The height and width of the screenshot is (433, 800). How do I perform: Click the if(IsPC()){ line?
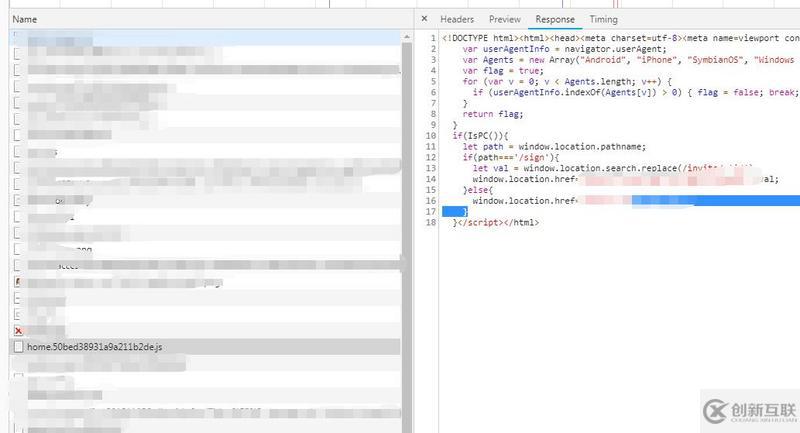tap(480, 136)
